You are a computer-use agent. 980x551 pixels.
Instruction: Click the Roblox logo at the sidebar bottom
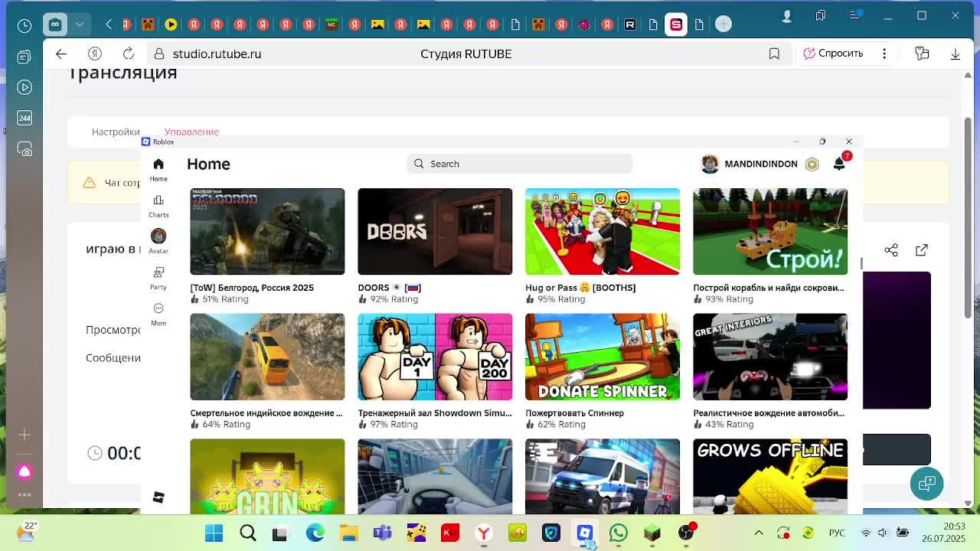click(x=158, y=497)
